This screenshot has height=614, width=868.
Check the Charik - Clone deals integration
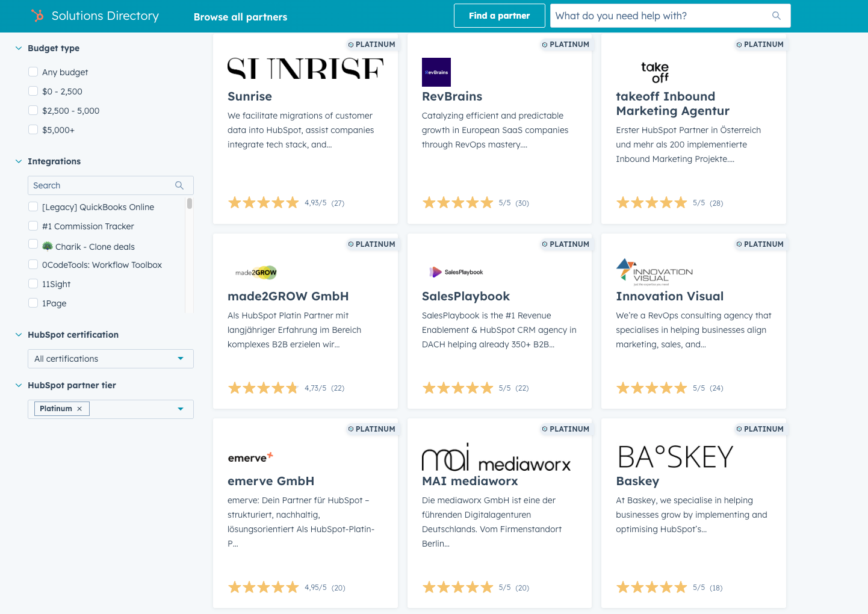[x=33, y=244]
